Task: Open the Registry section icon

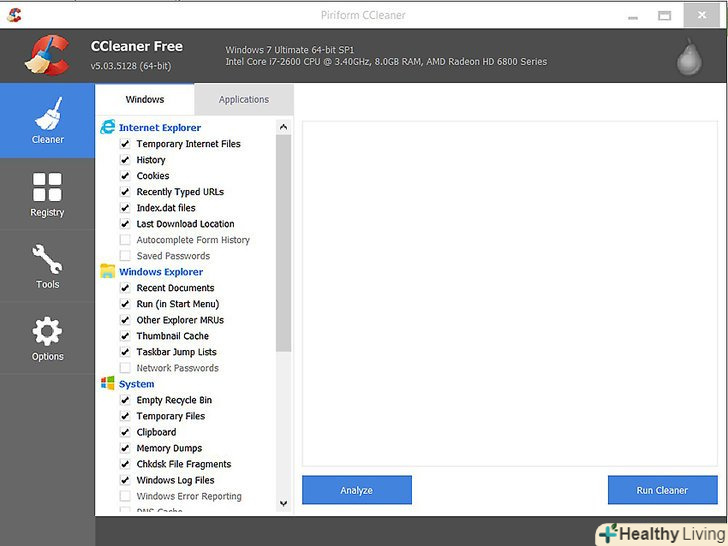Action: [47, 193]
